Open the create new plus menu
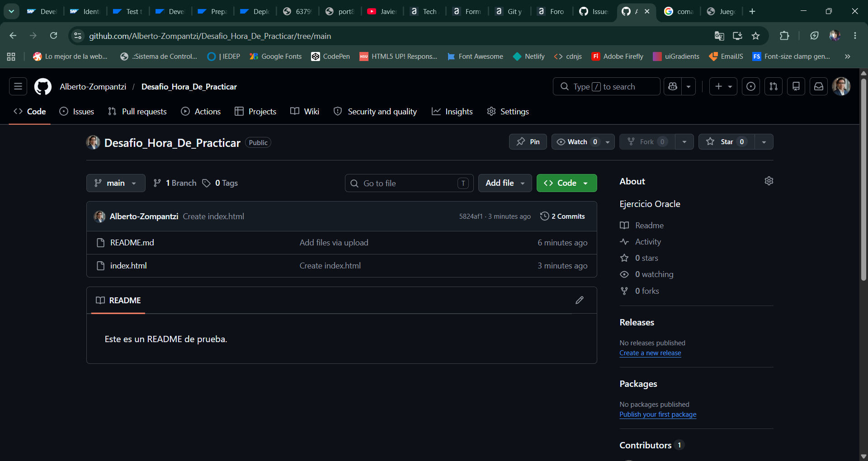This screenshot has height=461, width=868. click(723, 86)
